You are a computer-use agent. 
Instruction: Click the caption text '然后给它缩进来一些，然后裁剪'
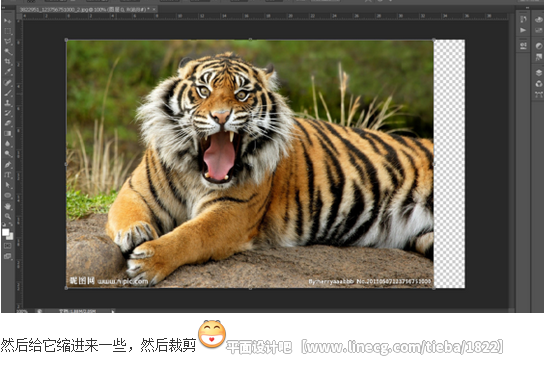(98, 346)
